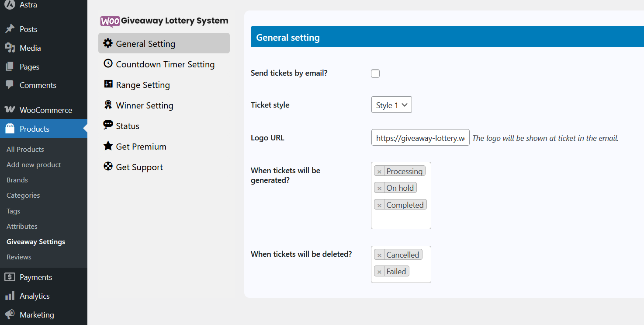Image resolution: width=644 pixels, height=325 pixels.
Task: Open the Marketing menu item
Action: point(37,315)
